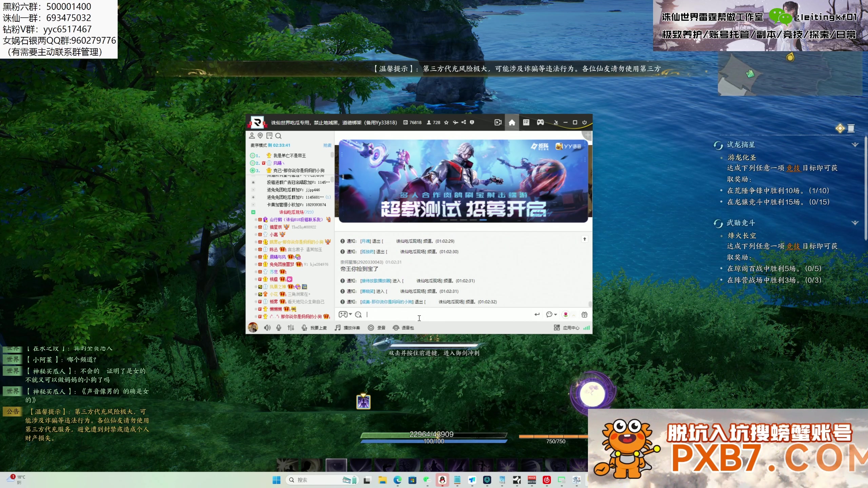Open the user list person icon
The image size is (868, 488).
(x=252, y=136)
